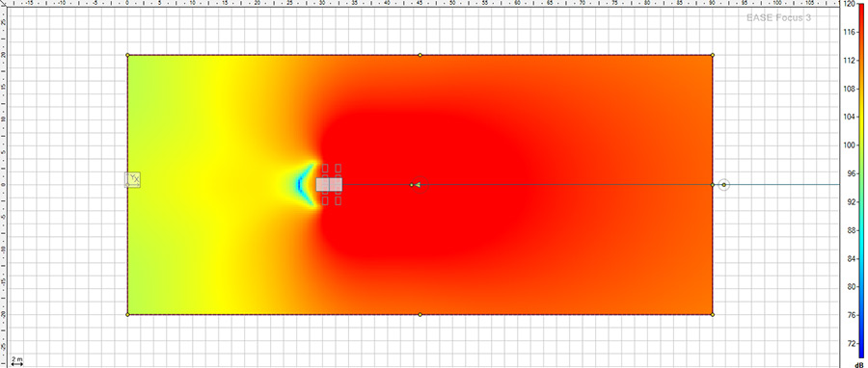The image size is (868, 368).
Task: Select the Yx origin marker icon
Action: click(133, 179)
